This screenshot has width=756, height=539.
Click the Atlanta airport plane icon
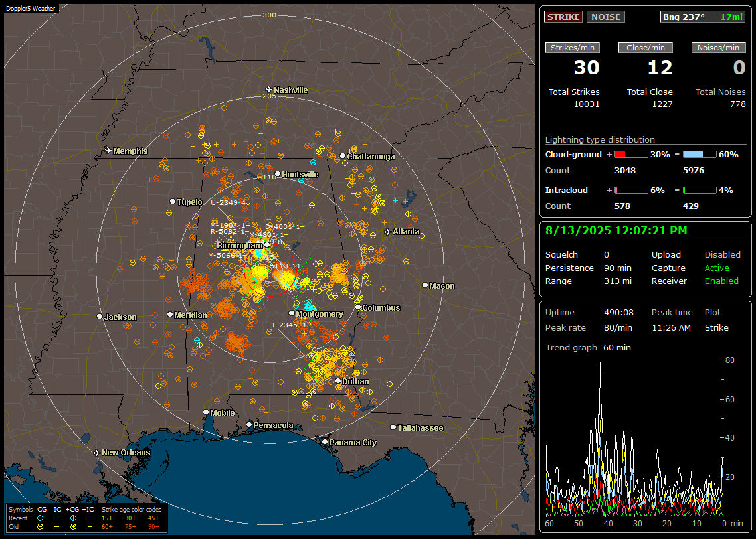388,232
